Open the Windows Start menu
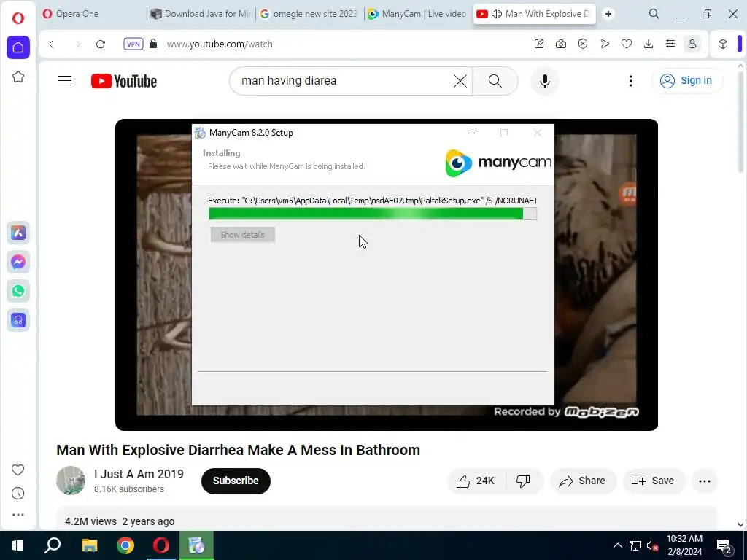The height and width of the screenshot is (560, 747). [18, 545]
